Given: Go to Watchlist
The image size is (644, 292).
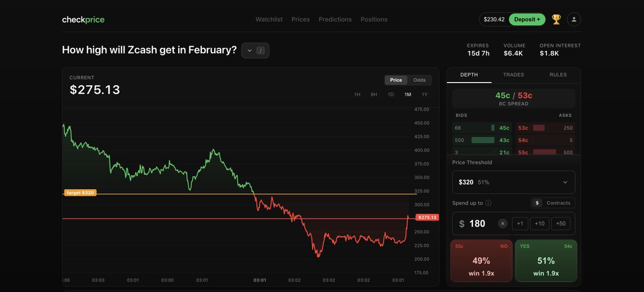Looking at the screenshot, I should 269,19.
